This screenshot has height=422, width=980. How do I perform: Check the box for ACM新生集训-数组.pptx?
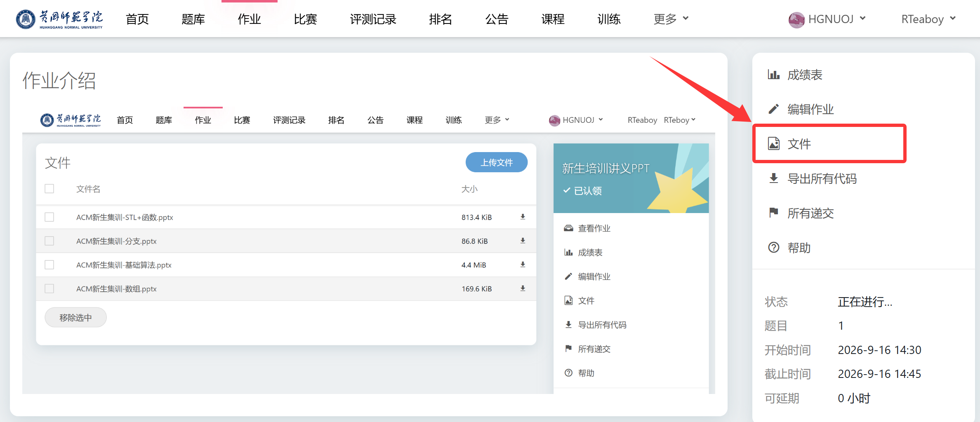pyautogui.click(x=49, y=288)
